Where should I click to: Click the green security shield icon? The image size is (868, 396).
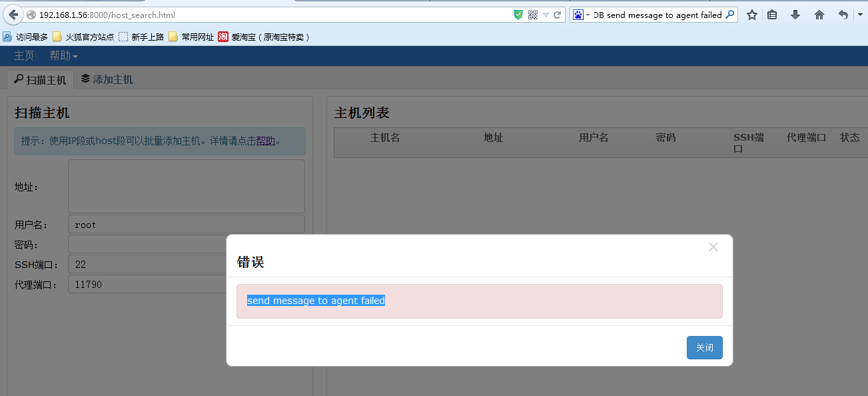pyautogui.click(x=518, y=14)
